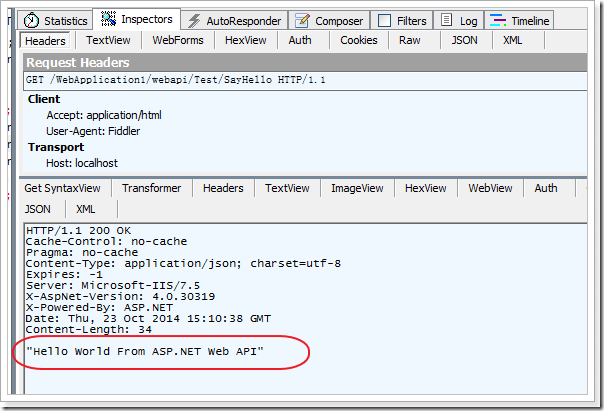604x411 pixels.
Task: Select the request TextView tab
Action: [x=108, y=40]
